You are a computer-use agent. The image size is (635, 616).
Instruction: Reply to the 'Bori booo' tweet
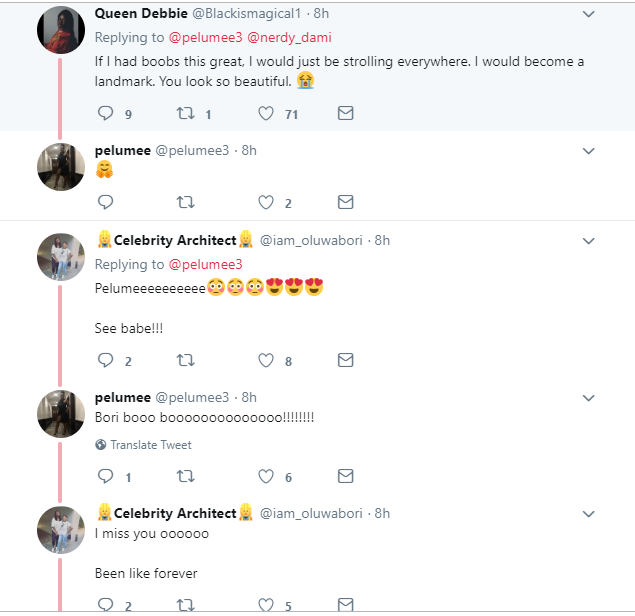pos(106,477)
